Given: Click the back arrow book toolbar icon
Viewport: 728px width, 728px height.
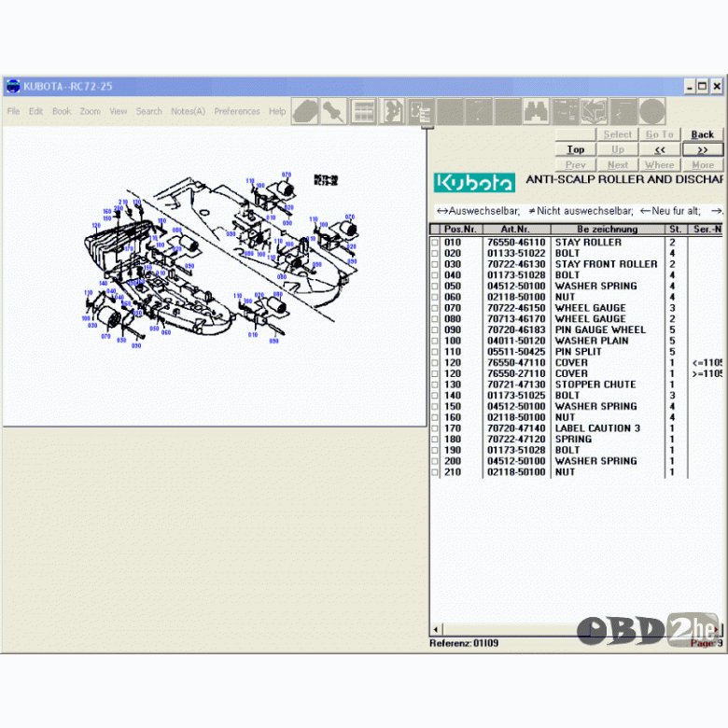Looking at the screenshot, I should coord(594,111).
